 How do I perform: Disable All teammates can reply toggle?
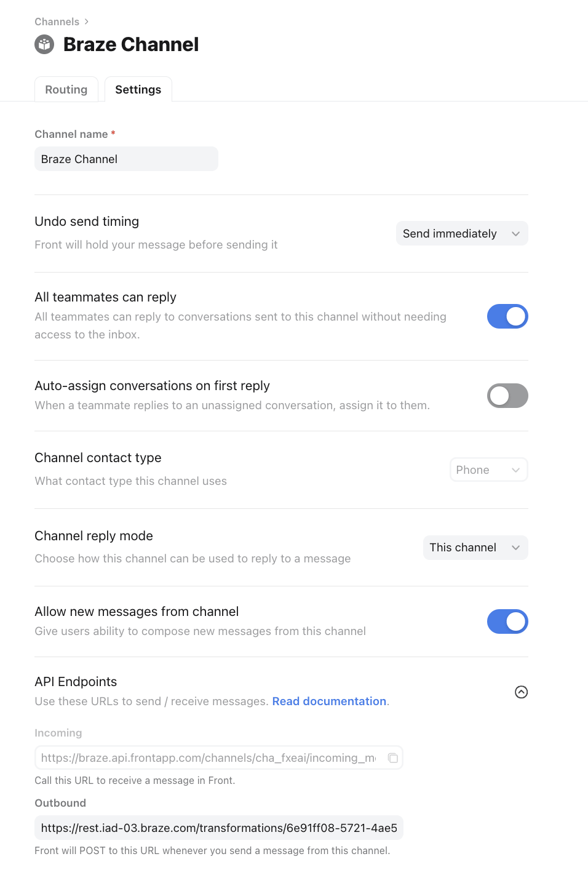pyautogui.click(x=507, y=316)
